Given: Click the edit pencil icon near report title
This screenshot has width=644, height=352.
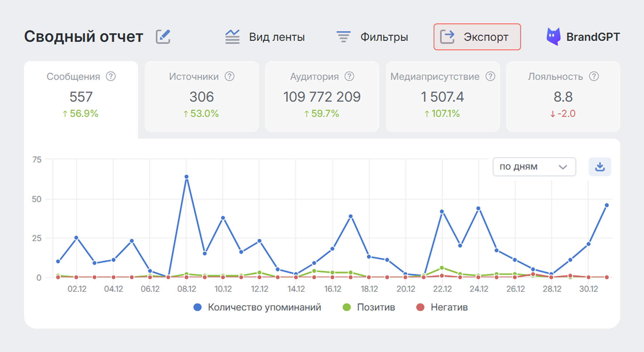Looking at the screenshot, I should [163, 36].
